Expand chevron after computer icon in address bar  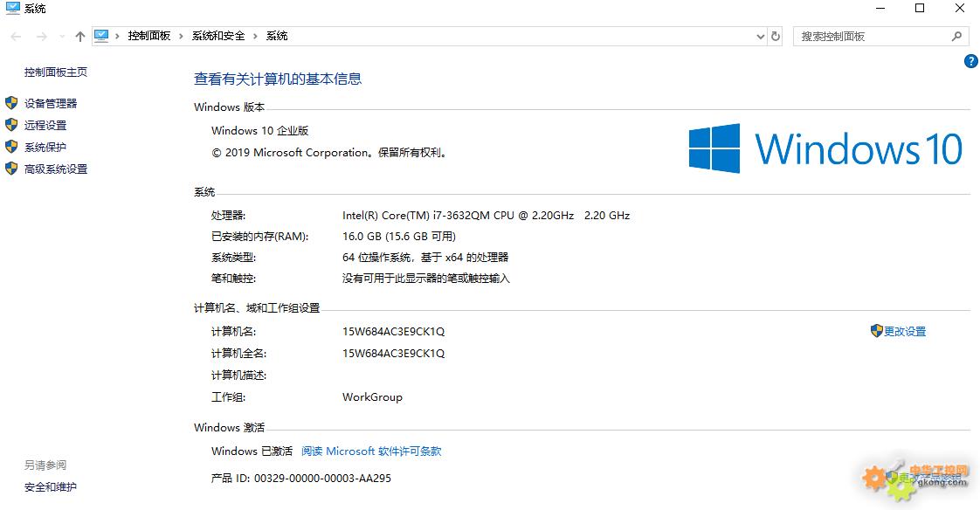pos(118,36)
